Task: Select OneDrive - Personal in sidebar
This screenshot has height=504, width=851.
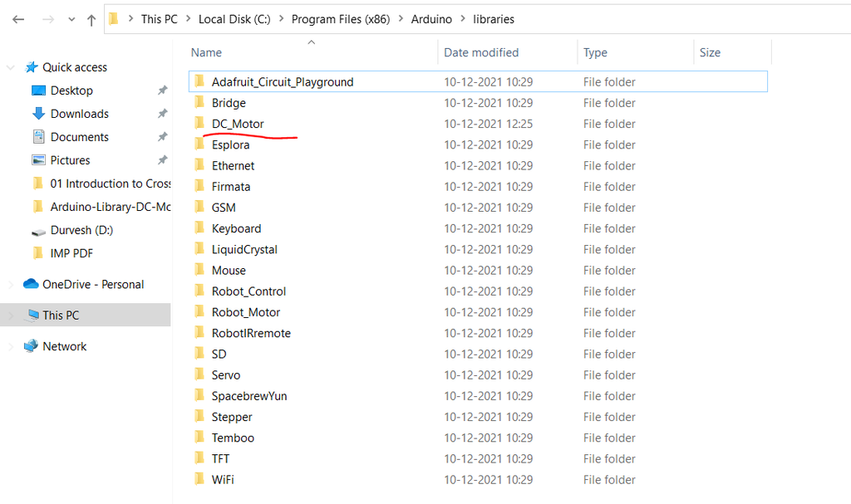Action: click(93, 285)
